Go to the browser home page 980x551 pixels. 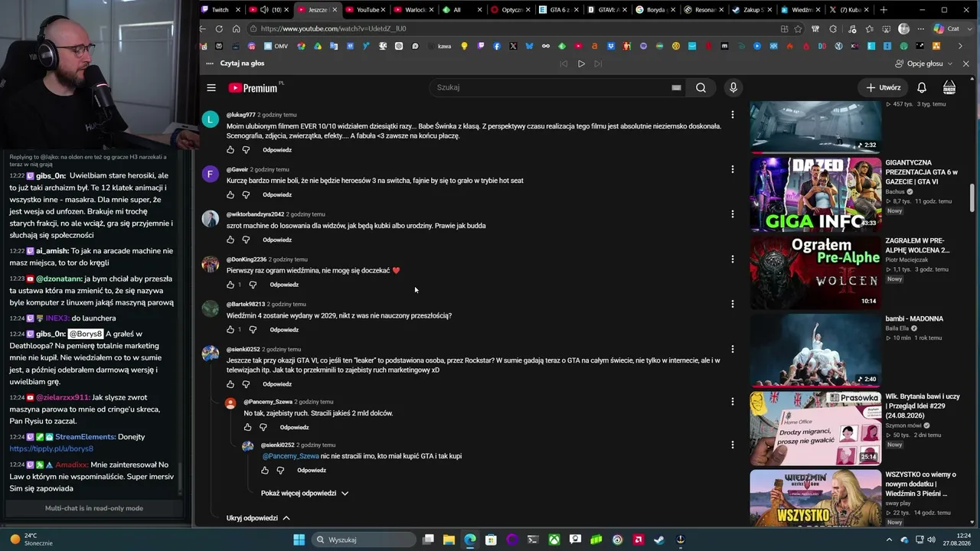click(x=236, y=29)
